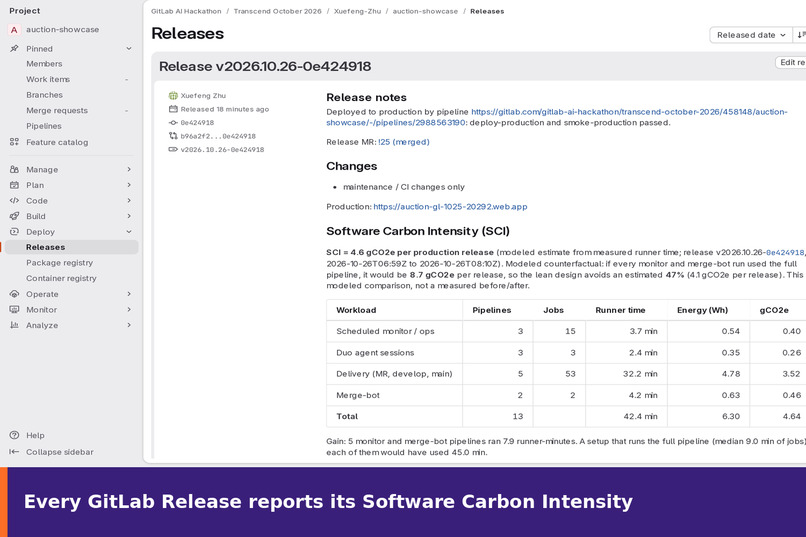This screenshot has width=806, height=537.
Task: Collapse the Pinned section chevron
Action: (x=129, y=49)
